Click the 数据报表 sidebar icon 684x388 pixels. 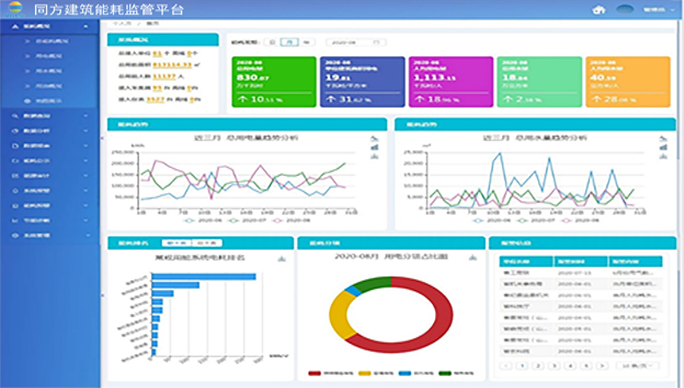pos(15,146)
